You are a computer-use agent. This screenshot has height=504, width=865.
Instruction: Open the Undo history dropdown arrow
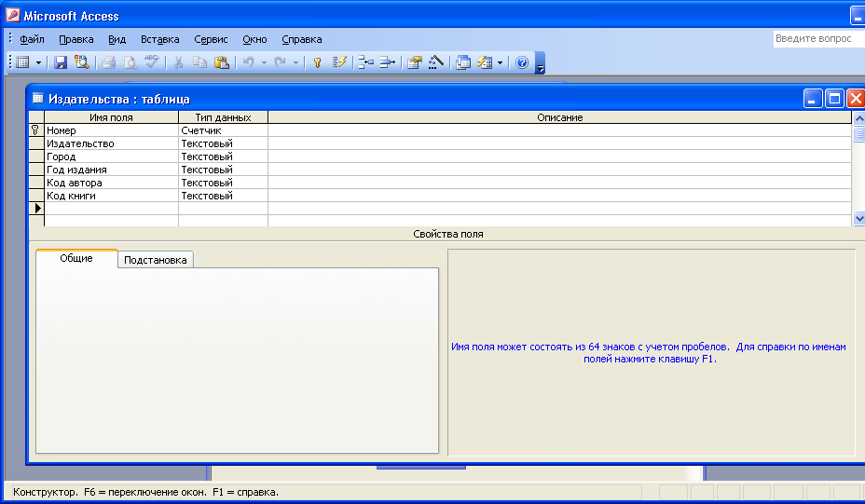[x=264, y=62]
